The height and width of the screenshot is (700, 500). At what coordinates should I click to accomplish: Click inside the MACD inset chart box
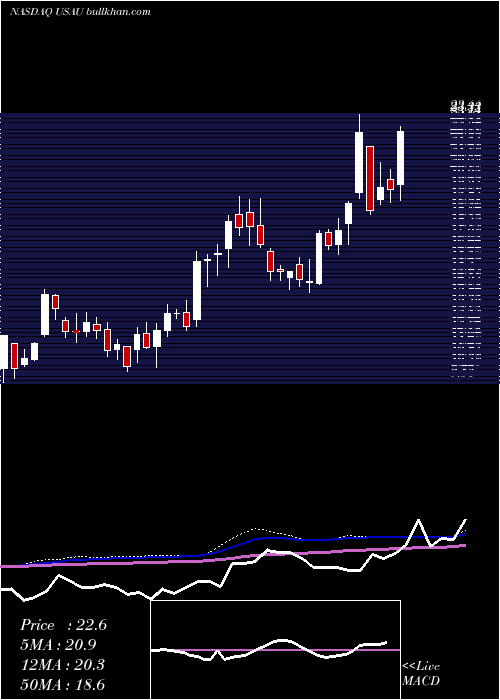pos(275,650)
